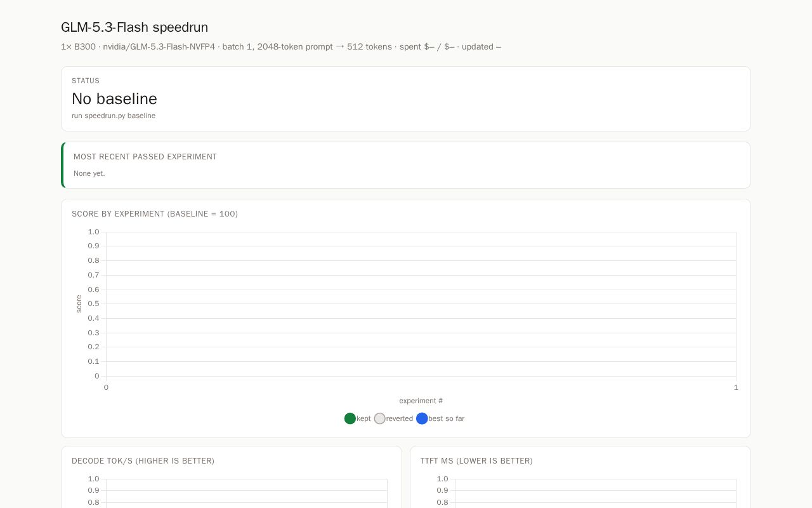Image resolution: width=812 pixels, height=508 pixels.
Task: Click the 'No baseline' status heading
Action: [x=114, y=99]
